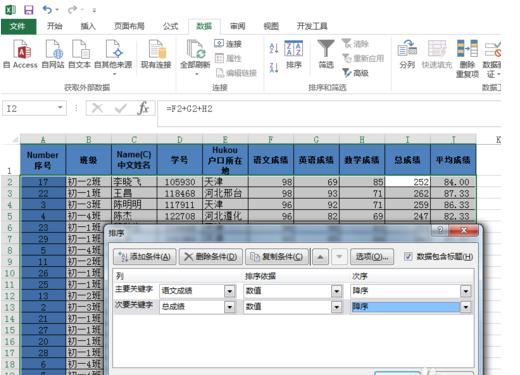Open Existing Connections (现有连接)
This screenshot has height=375, width=520.
click(156, 54)
